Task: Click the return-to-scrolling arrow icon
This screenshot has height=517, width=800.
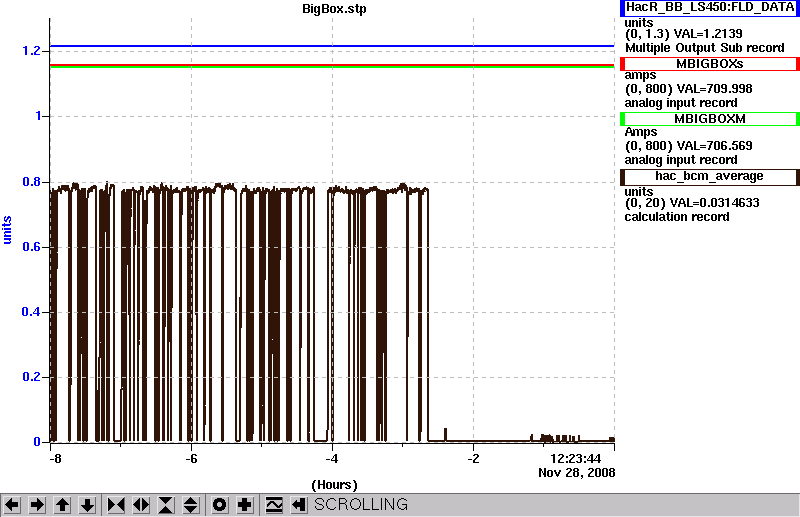Action: tap(299, 505)
